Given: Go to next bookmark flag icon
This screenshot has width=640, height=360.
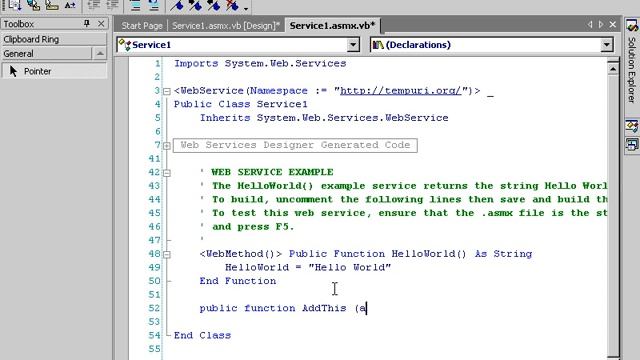Looking at the screenshot, I should tap(195, 5).
